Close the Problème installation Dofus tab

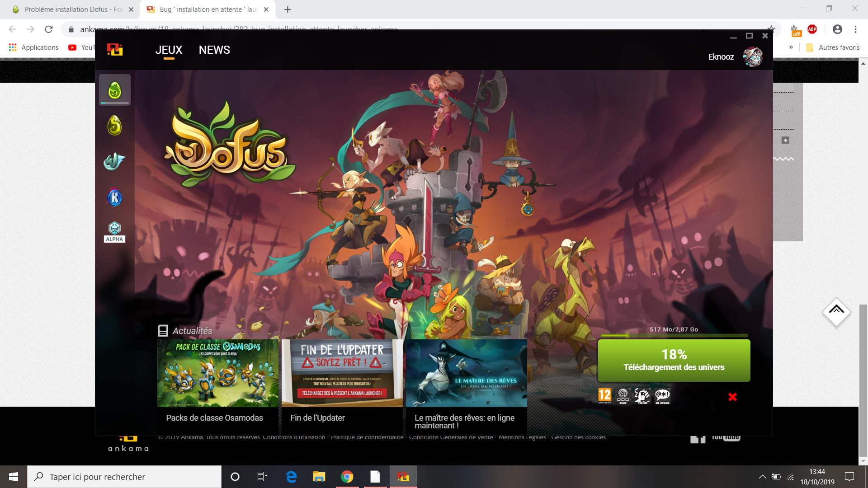click(131, 9)
